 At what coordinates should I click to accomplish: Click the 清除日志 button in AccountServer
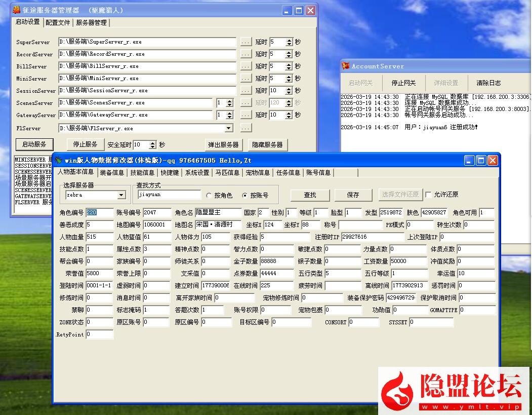pyautogui.click(x=488, y=83)
